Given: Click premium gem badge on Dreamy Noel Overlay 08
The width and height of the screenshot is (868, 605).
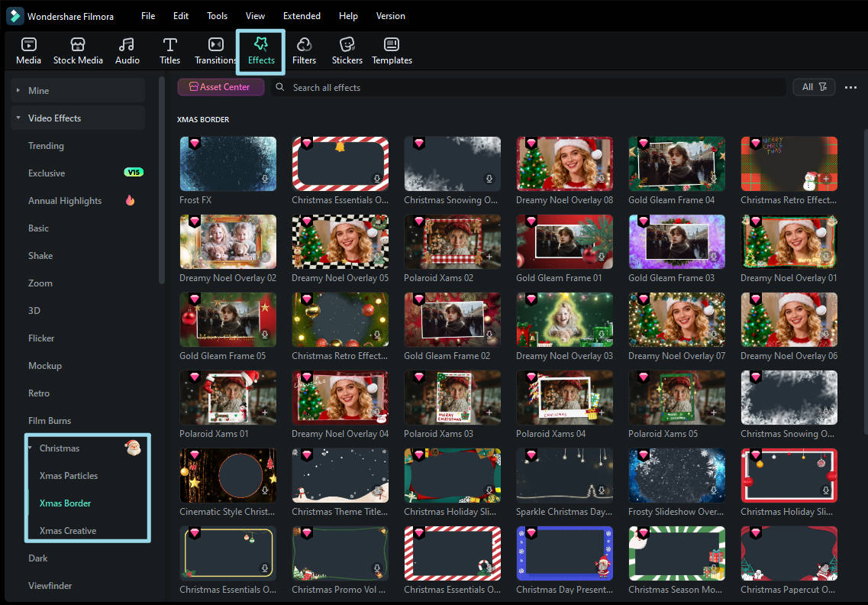Looking at the screenshot, I should click(531, 144).
